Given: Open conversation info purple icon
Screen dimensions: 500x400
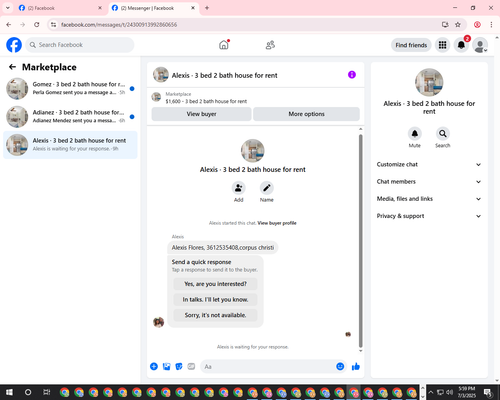Looking at the screenshot, I should (x=352, y=75).
